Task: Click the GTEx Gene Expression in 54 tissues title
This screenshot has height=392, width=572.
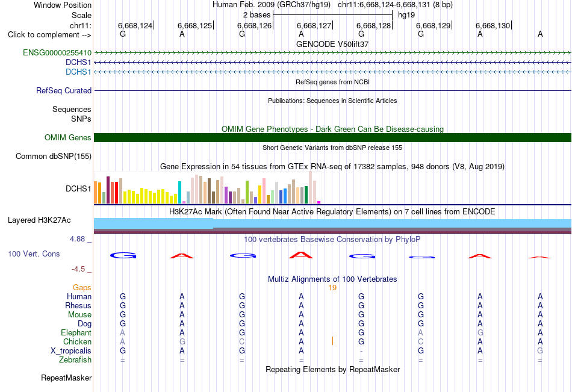Action: (x=332, y=167)
